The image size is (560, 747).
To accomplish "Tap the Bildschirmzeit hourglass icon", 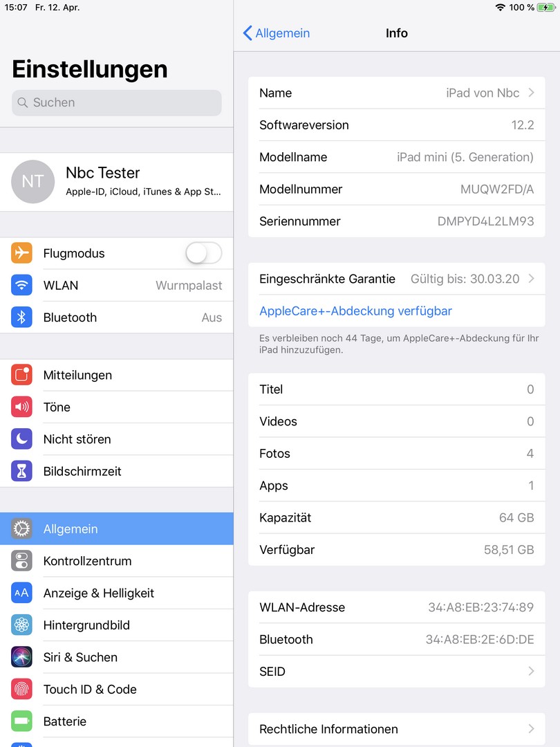I will [x=21, y=471].
